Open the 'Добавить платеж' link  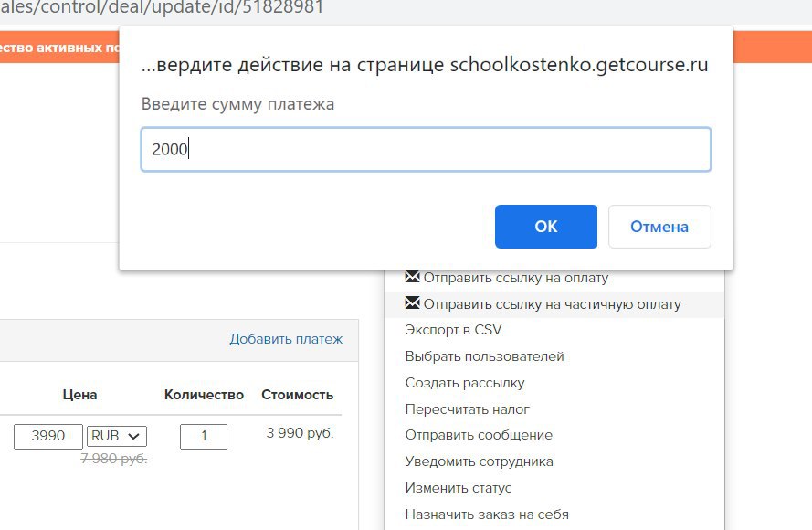[x=286, y=339]
